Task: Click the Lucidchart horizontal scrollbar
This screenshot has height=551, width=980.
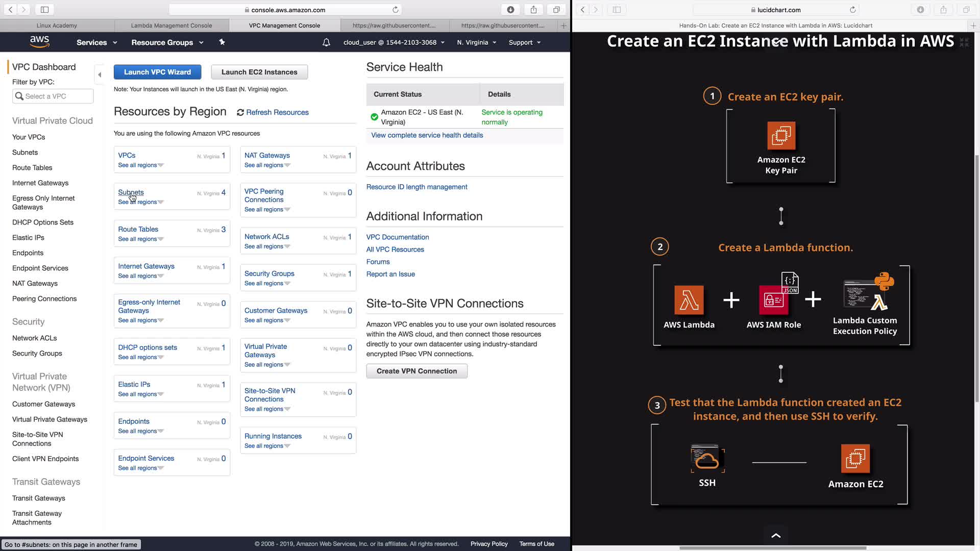Action: 773,548
